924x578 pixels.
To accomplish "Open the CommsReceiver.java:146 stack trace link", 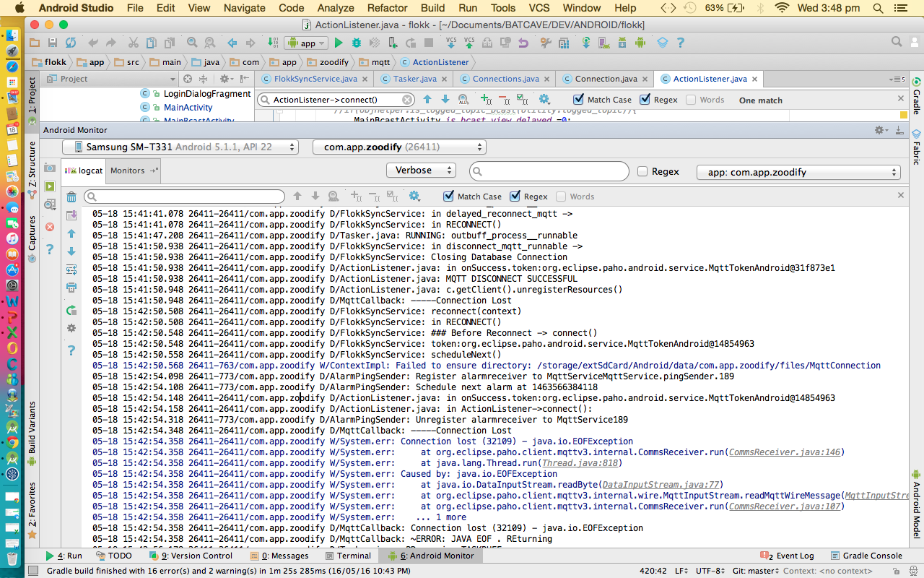I will coord(785,452).
